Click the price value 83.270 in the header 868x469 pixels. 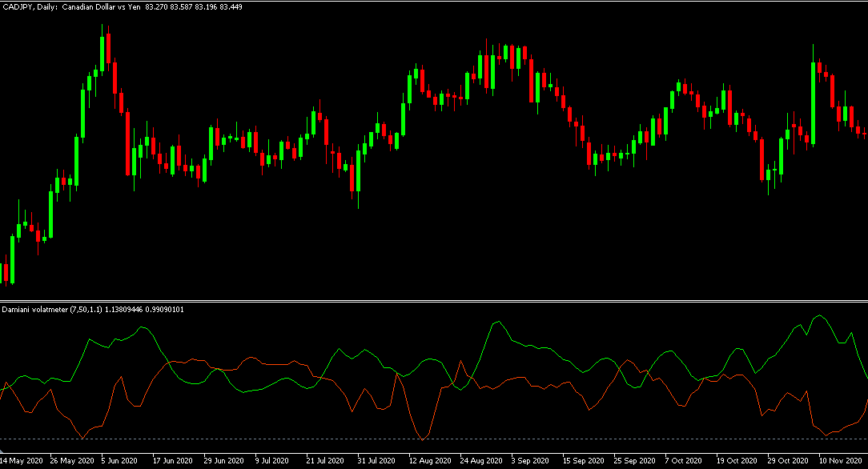pos(157,7)
